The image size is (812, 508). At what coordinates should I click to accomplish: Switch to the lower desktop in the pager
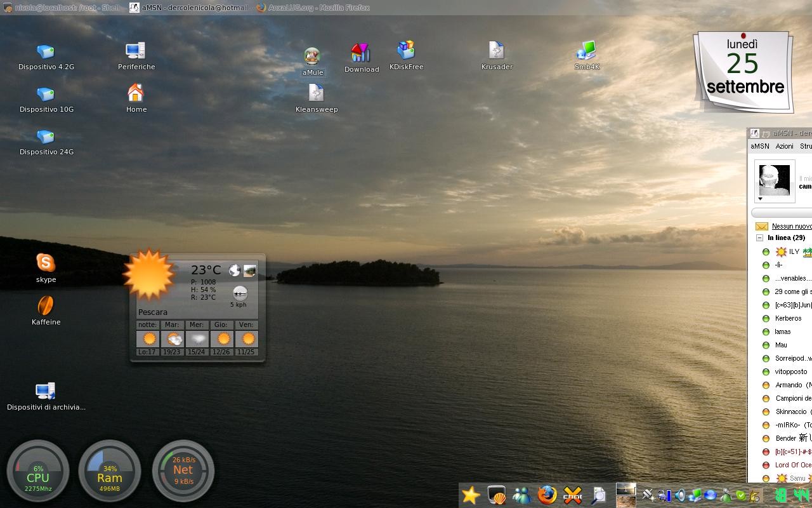625,502
